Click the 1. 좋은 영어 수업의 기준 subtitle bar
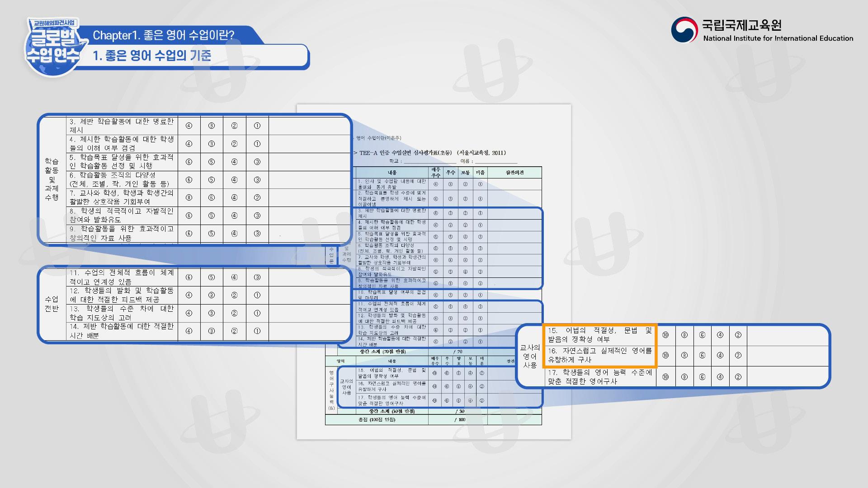 pyautogui.click(x=152, y=56)
